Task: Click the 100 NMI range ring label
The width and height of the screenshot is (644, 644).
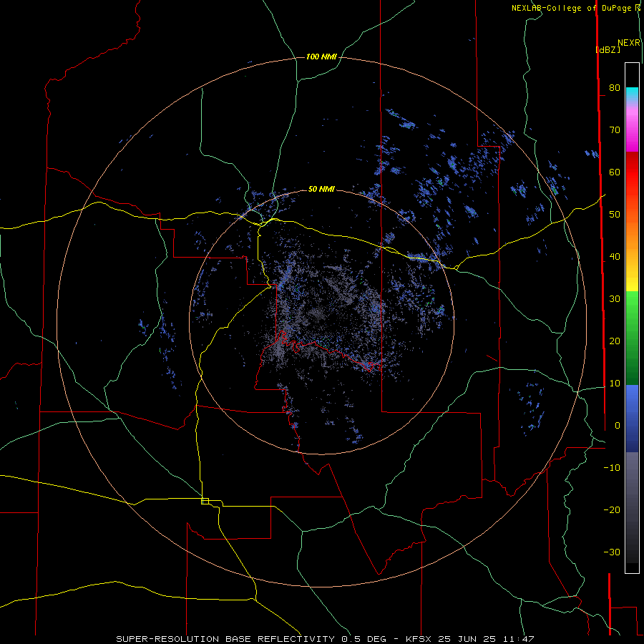Action: pos(321,57)
